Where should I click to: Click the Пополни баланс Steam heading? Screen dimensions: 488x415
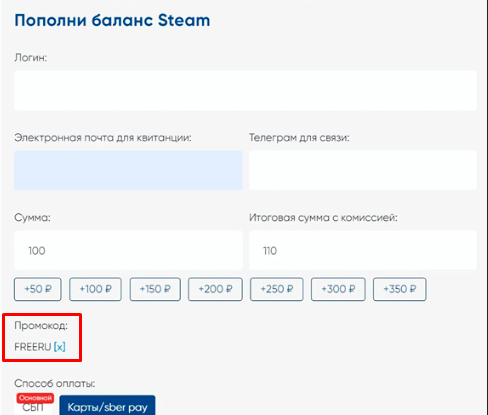pyautogui.click(x=112, y=20)
